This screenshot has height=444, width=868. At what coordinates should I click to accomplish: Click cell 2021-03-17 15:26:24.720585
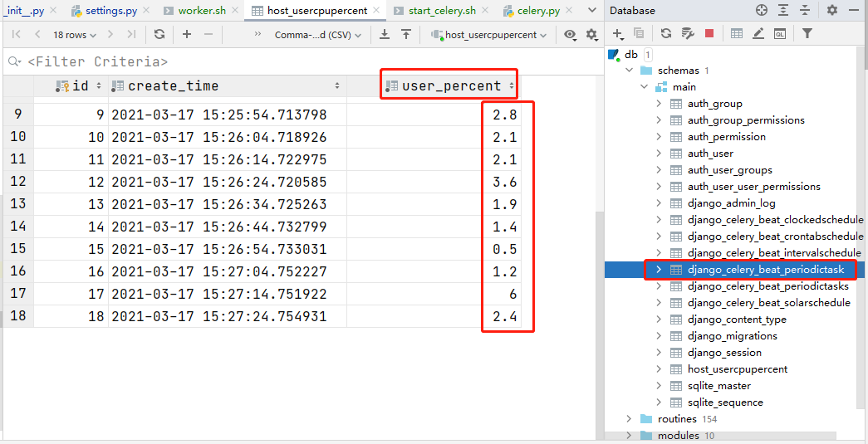(x=228, y=182)
